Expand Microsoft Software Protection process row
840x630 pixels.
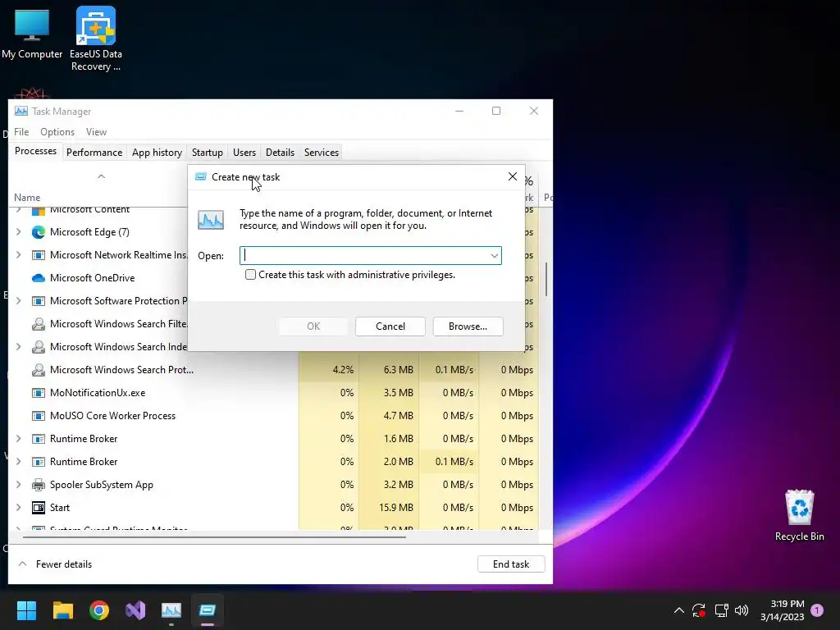pyautogui.click(x=19, y=301)
